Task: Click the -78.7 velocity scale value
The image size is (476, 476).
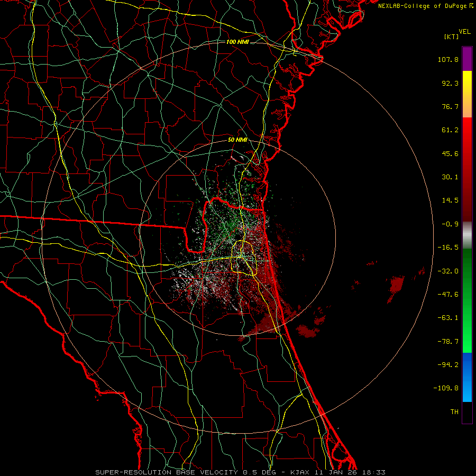Action: tap(448, 342)
